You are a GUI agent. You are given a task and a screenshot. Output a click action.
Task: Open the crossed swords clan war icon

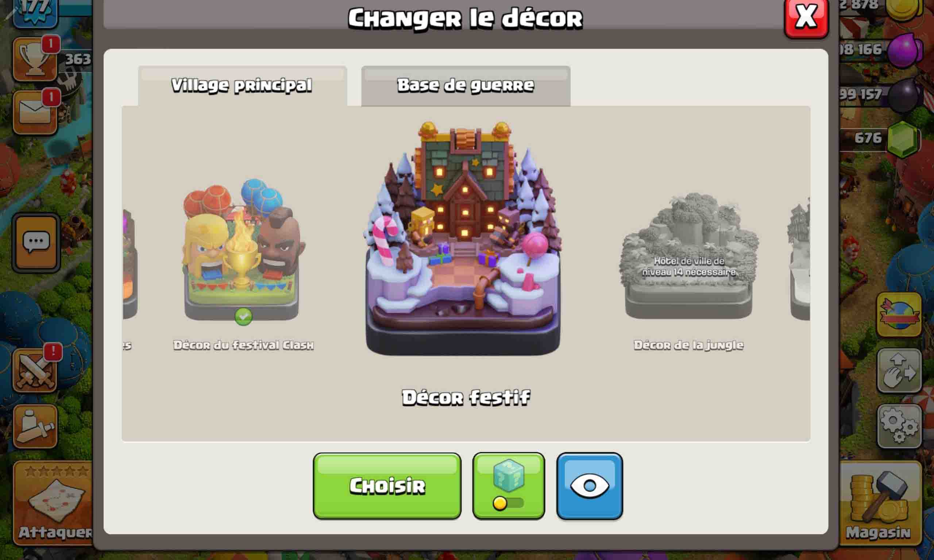tap(35, 370)
